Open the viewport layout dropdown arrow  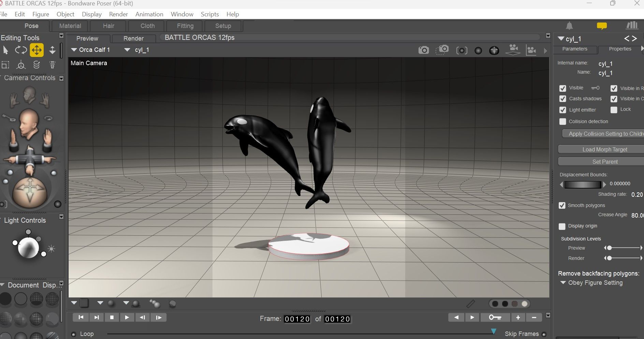click(74, 303)
